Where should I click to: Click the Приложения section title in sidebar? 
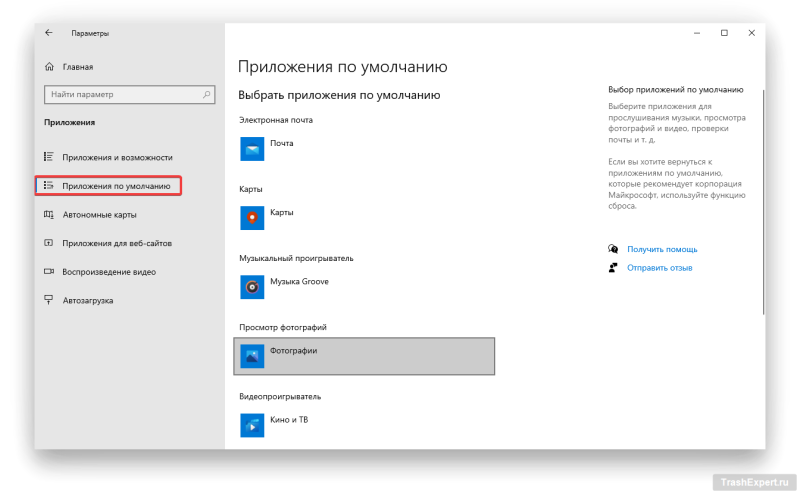[69, 122]
